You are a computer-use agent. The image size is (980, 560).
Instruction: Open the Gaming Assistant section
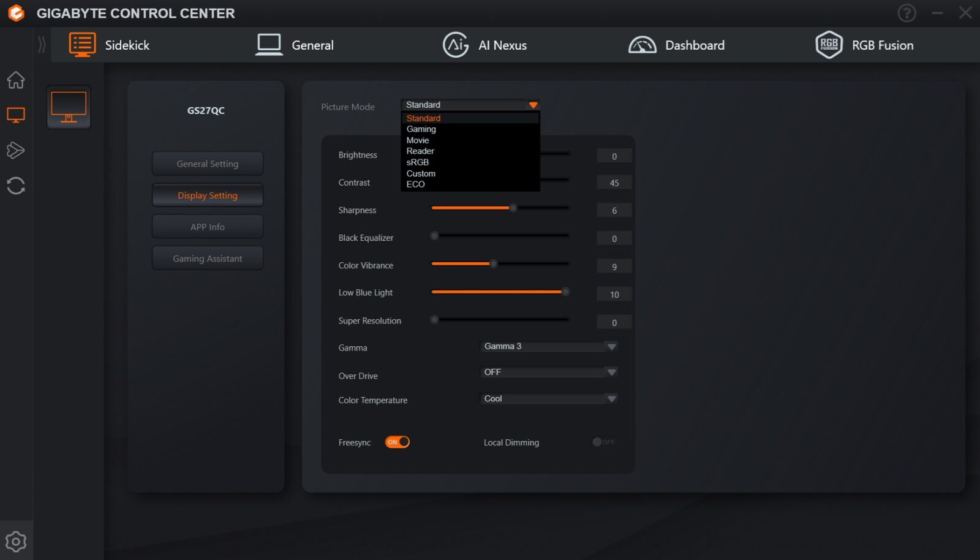click(208, 259)
